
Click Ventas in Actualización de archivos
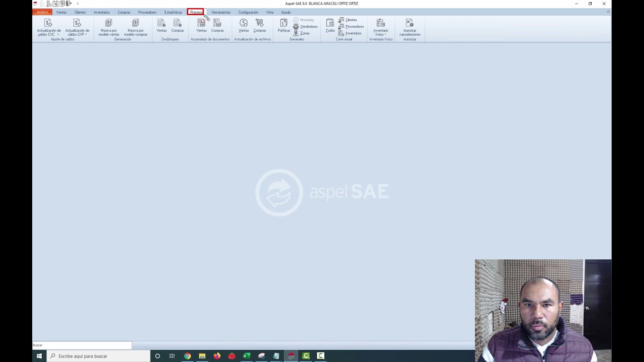tap(244, 26)
